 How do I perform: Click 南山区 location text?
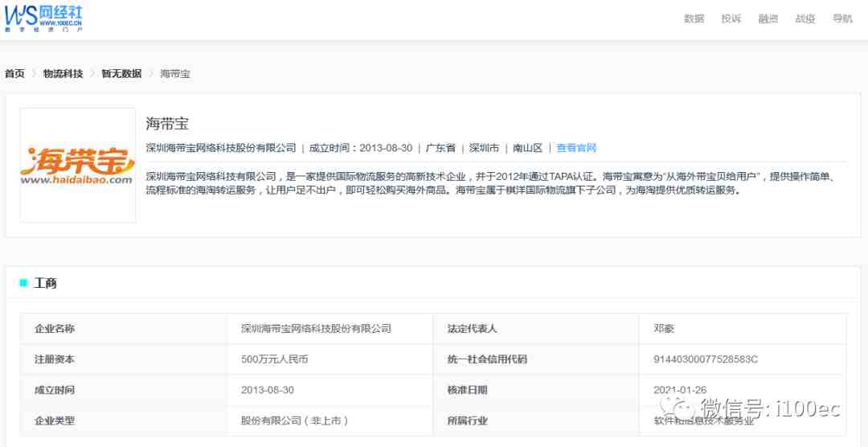click(x=527, y=148)
